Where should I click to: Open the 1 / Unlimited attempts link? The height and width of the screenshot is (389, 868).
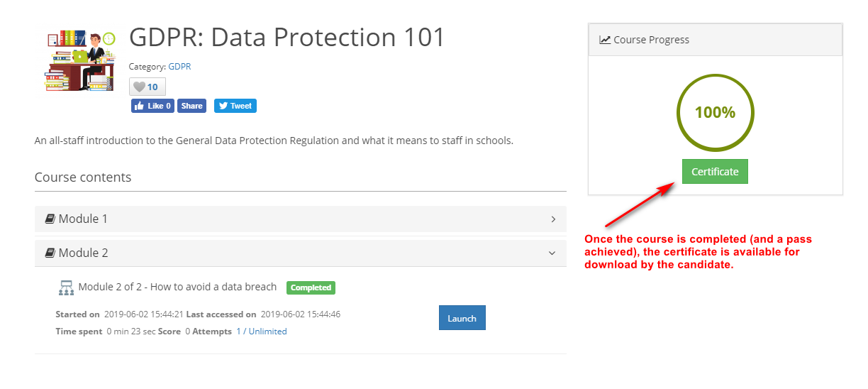click(x=262, y=332)
